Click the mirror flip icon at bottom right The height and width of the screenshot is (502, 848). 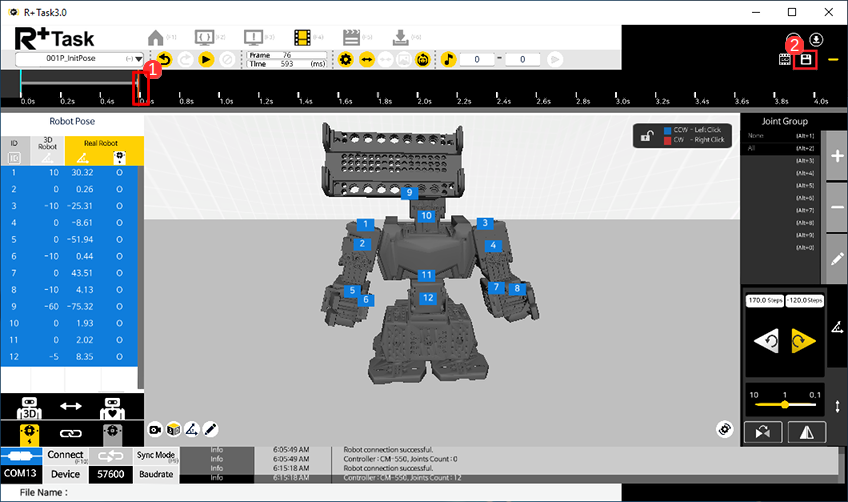pos(803,432)
